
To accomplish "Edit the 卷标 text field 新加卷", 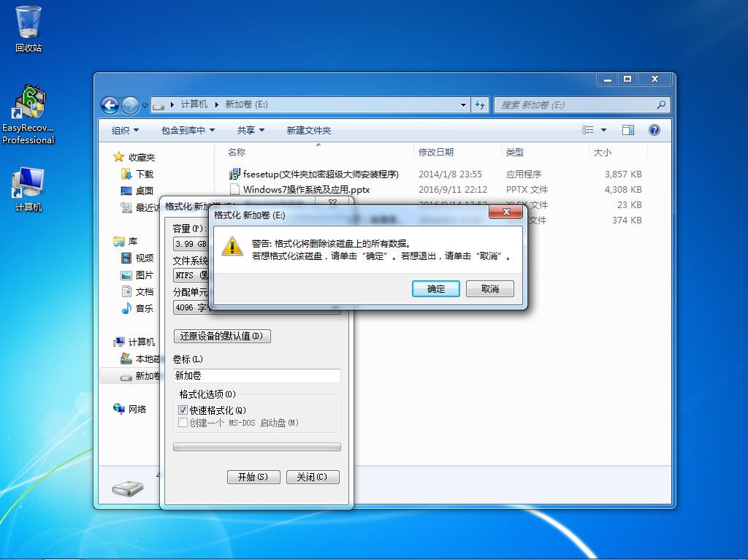I will (x=256, y=375).
